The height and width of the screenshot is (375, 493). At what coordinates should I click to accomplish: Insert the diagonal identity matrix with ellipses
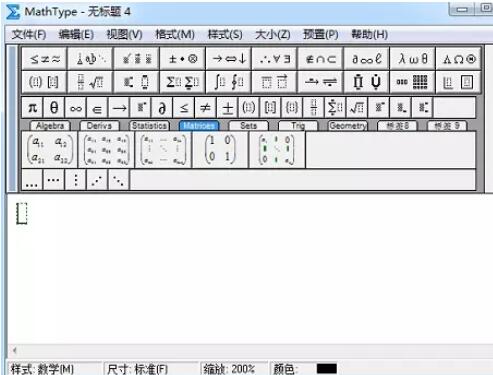tap(277, 150)
